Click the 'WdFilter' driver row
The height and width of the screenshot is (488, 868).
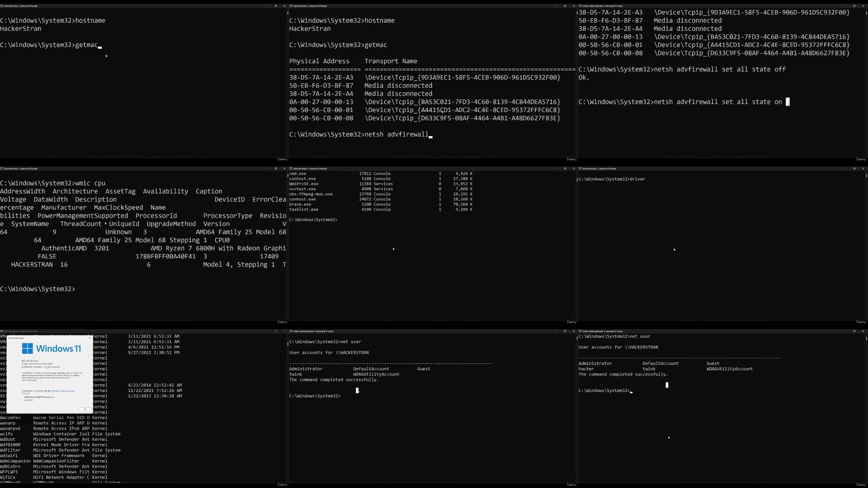coord(60,450)
